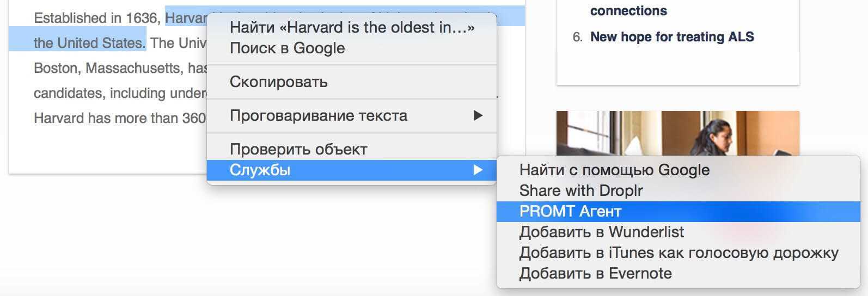
Task: Click 'Добавить в Evernote' service item
Action: 678,273
